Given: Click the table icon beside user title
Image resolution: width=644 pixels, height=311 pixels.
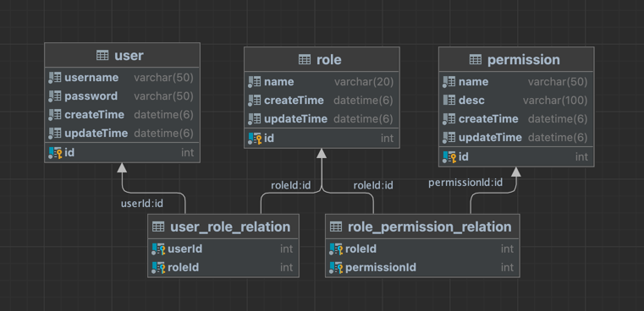Looking at the screenshot, I should coord(102,56).
